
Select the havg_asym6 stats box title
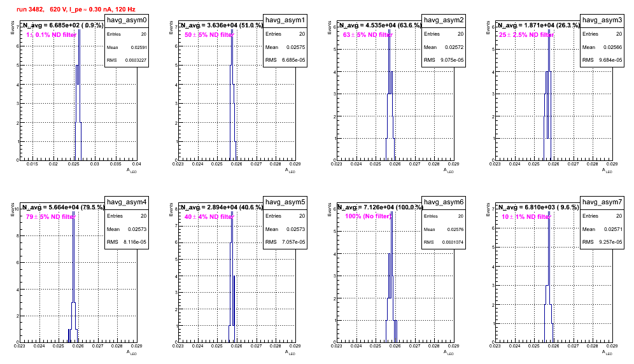[444, 202]
